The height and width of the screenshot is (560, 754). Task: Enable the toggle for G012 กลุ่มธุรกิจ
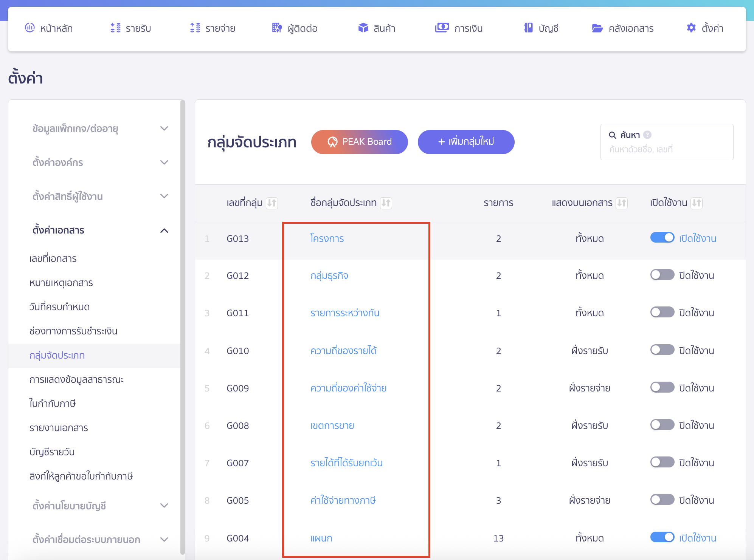(662, 275)
